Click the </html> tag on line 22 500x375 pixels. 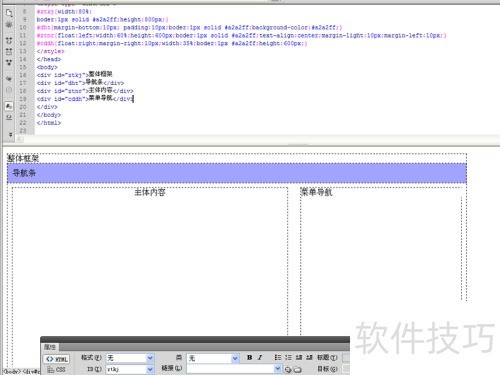tap(49, 123)
